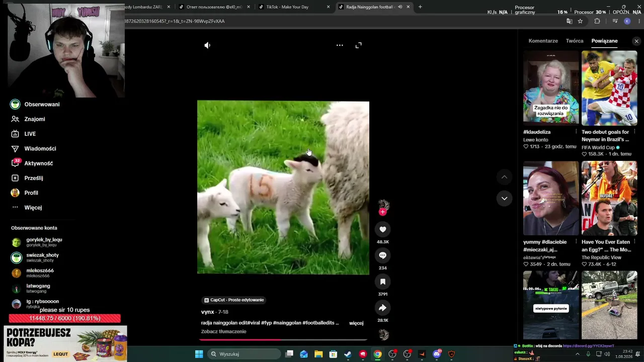Translate the page with the address bar icon
The height and width of the screenshot is (362, 644).
[569, 21]
